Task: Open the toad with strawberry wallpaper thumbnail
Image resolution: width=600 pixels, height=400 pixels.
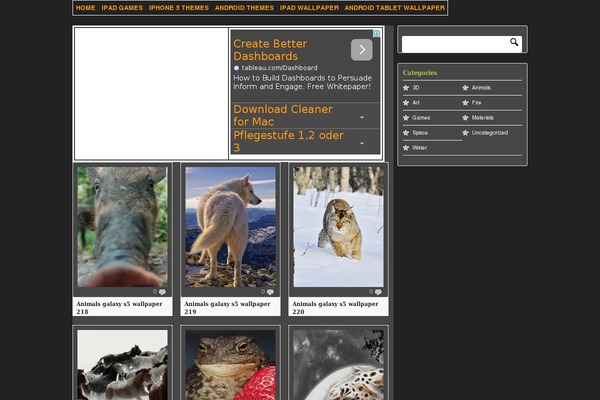Action: pos(230,365)
